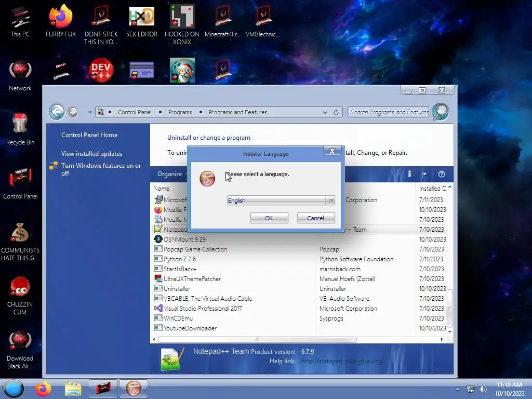
Task: Show hidden tray icons arrow
Action: 458,389
